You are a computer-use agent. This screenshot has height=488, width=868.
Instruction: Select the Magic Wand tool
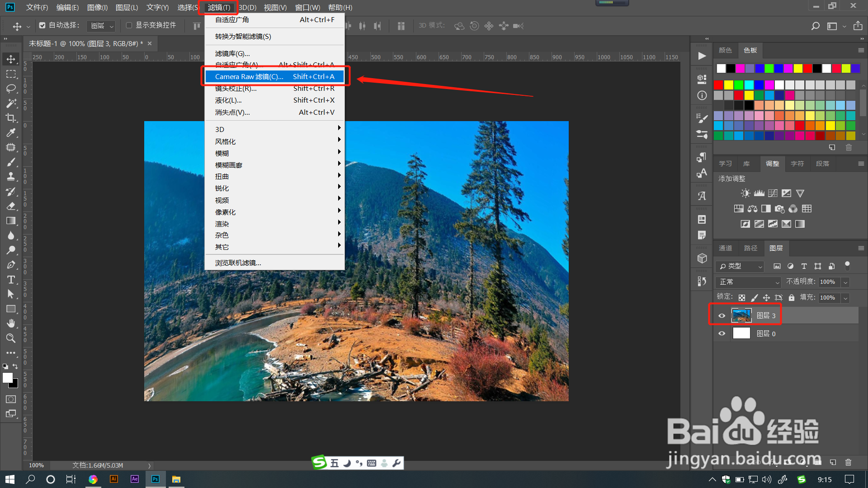tap(11, 103)
